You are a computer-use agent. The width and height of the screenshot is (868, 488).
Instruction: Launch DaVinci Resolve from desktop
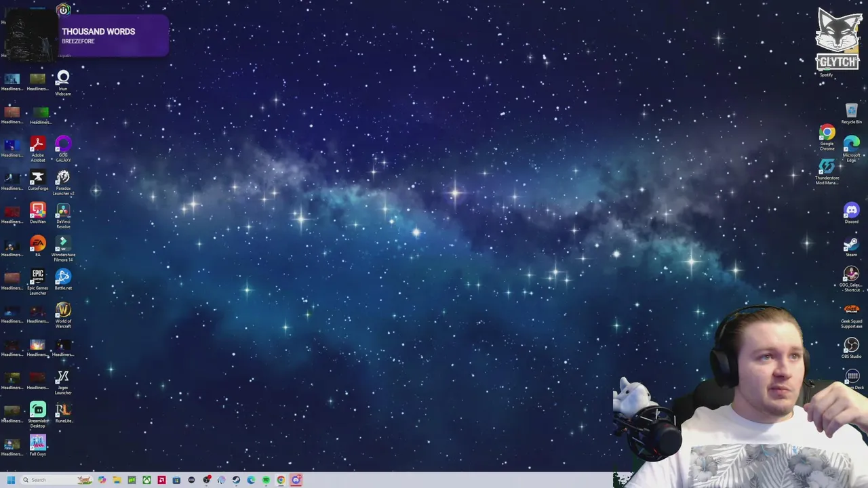click(x=63, y=216)
